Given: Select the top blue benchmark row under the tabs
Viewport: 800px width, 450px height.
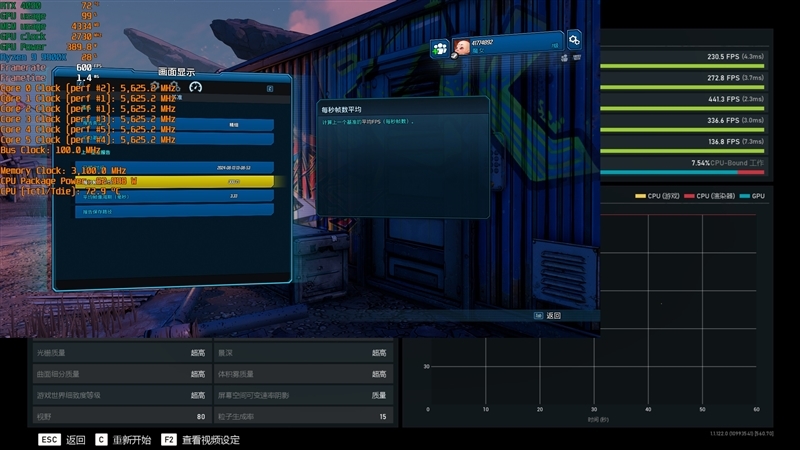Looking at the screenshot, I should (x=174, y=124).
